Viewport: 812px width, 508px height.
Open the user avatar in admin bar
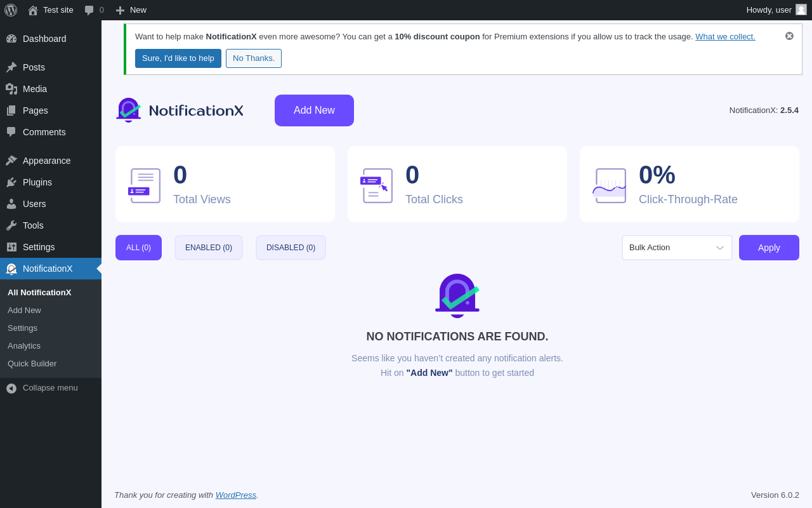pos(801,10)
